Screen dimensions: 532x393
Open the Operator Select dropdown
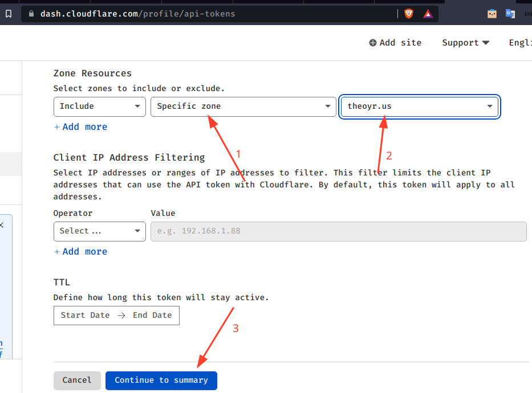click(x=99, y=231)
